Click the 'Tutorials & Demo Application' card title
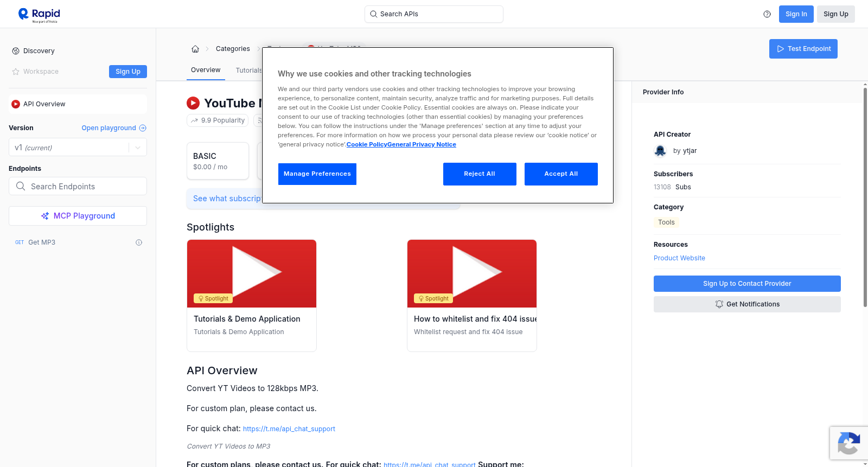Screen dimensions: 868x467 pyautogui.click(x=247, y=319)
